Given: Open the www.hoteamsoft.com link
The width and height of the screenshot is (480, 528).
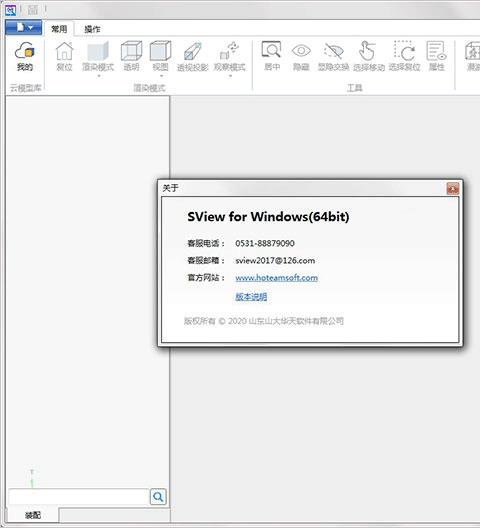Looking at the screenshot, I should coord(277,278).
